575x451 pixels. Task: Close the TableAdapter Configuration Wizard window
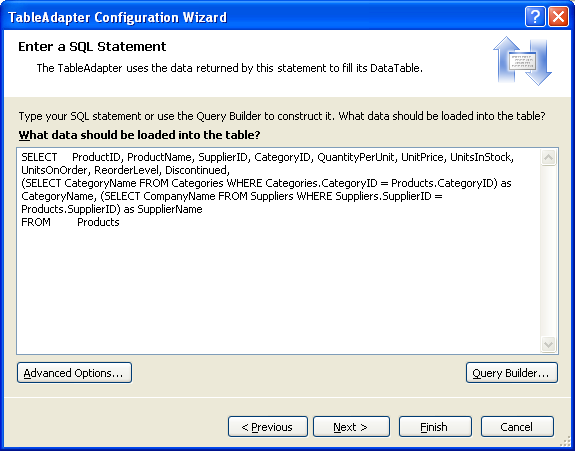(558, 17)
